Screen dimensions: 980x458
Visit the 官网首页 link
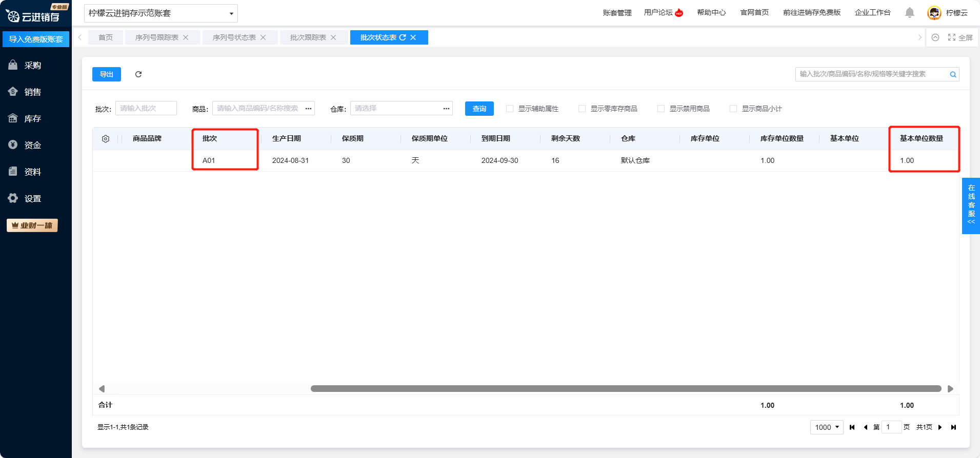point(754,13)
